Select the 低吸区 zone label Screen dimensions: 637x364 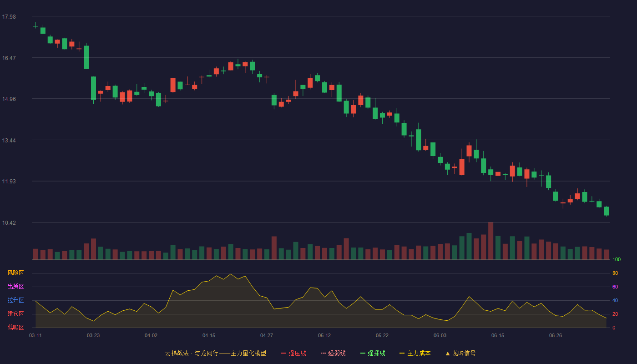[x=15, y=327]
